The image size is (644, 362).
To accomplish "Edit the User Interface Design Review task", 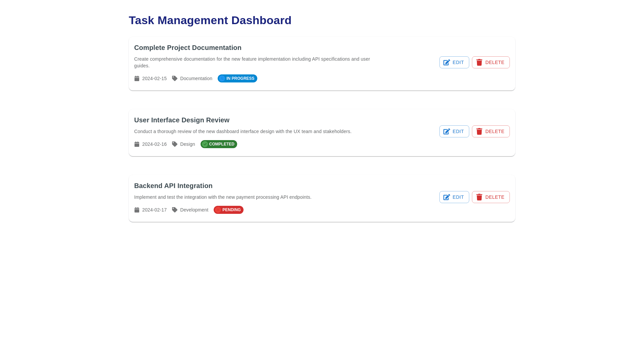I will 454,131.
